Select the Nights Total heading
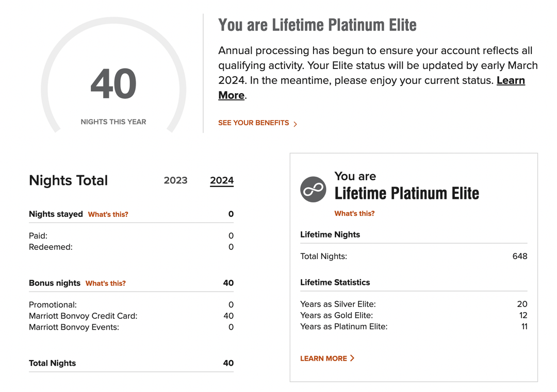 click(68, 181)
